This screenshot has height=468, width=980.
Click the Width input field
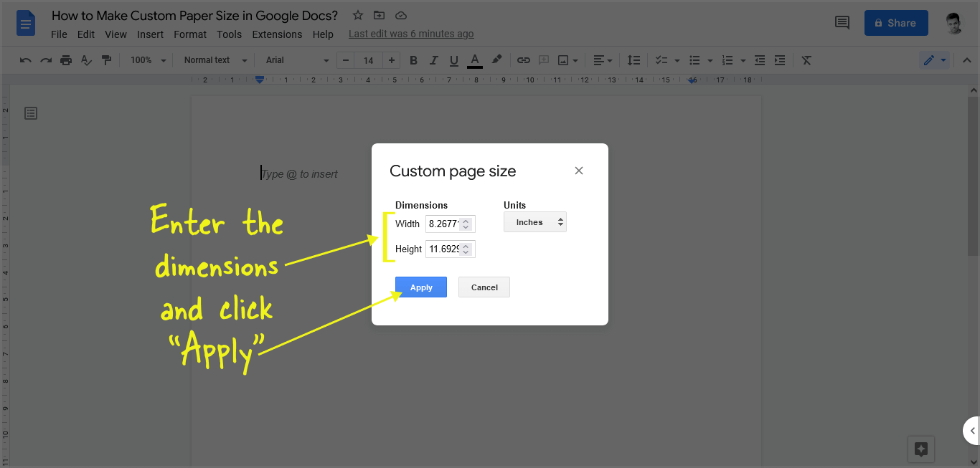coord(445,224)
